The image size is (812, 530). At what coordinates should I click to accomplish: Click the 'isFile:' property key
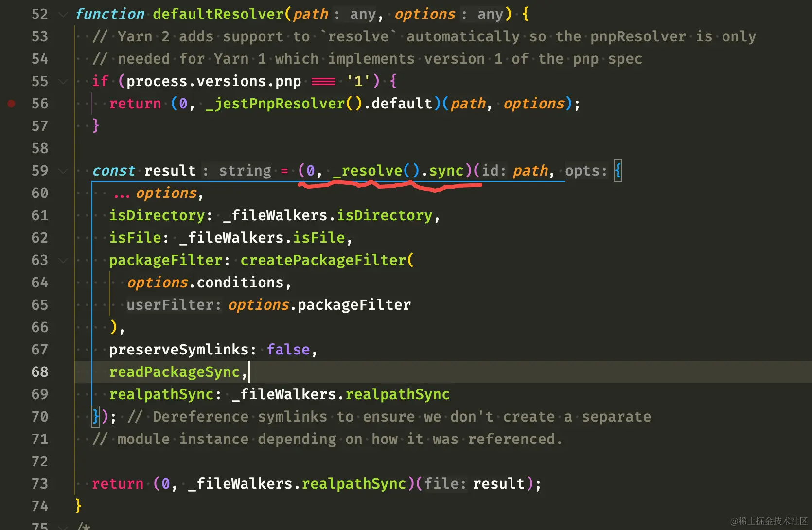(x=139, y=238)
